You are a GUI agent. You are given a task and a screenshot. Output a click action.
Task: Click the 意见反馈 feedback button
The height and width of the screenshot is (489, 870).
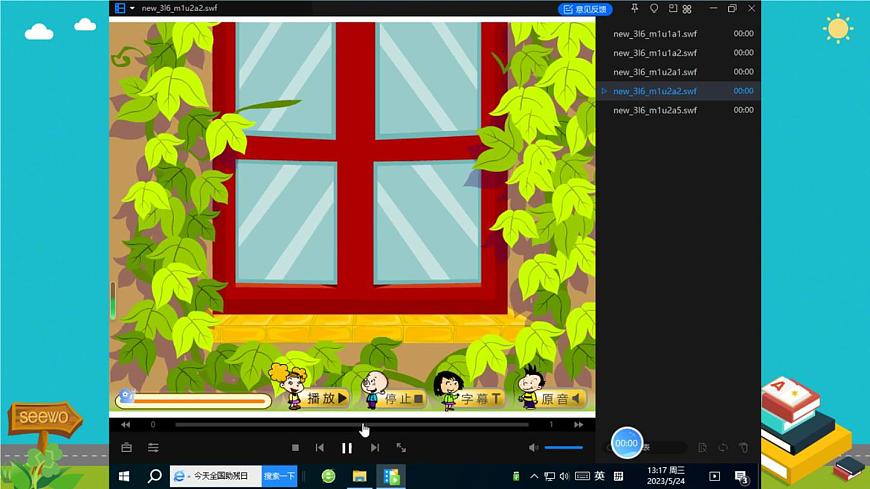585,9
